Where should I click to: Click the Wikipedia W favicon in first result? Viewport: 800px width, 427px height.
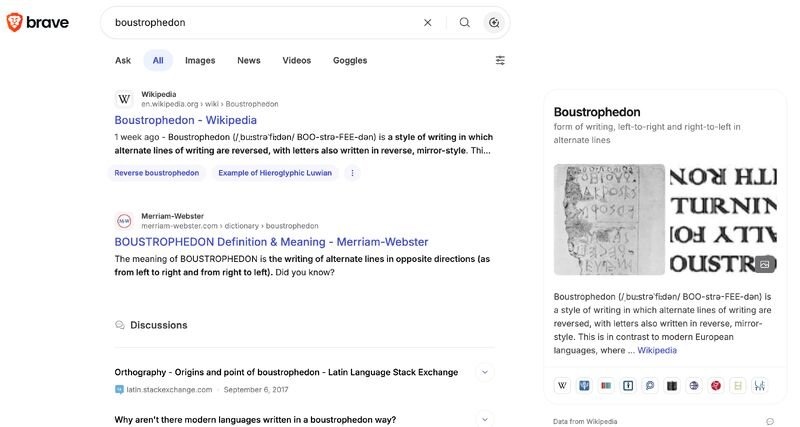[124, 99]
